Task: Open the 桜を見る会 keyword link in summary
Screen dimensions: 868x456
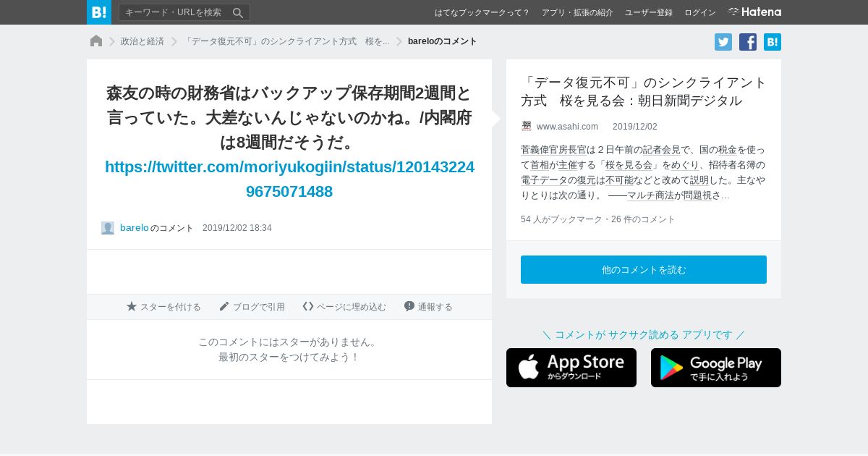Action: click(x=629, y=165)
